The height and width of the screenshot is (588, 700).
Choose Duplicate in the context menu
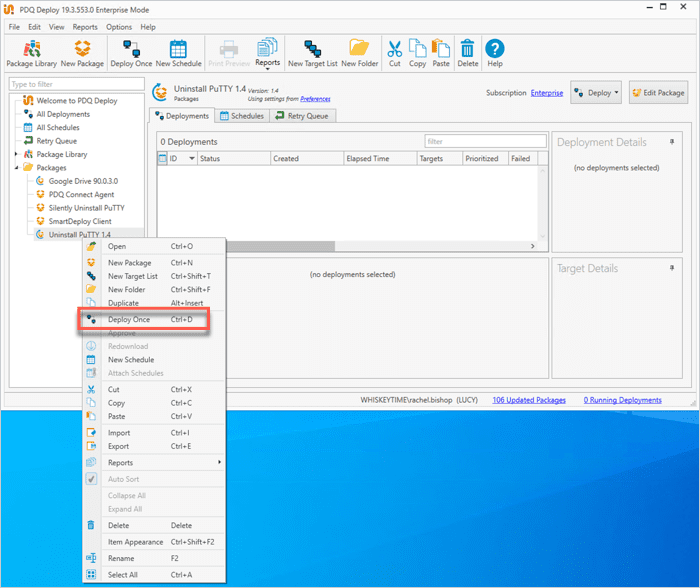click(154, 303)
